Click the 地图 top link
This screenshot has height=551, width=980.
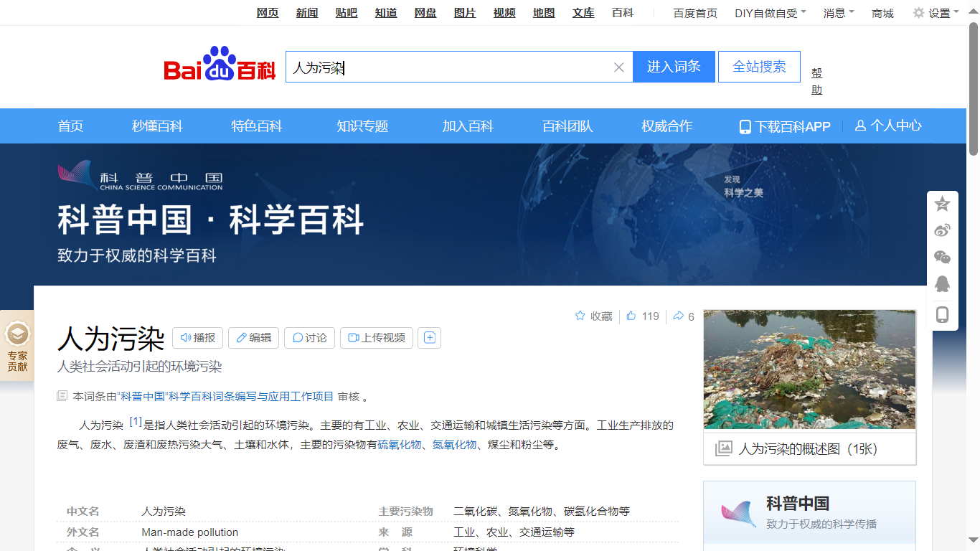(544, 13)
